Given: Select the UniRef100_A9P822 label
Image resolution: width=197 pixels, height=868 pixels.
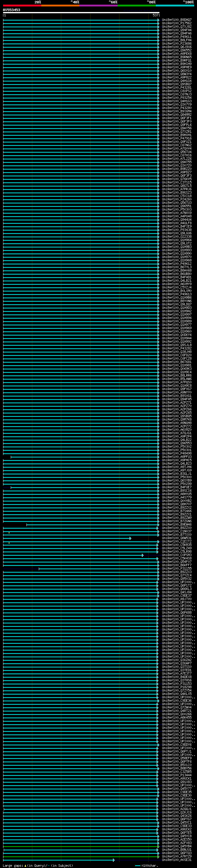Looking at the screenshot, I should tap(177, 78).
